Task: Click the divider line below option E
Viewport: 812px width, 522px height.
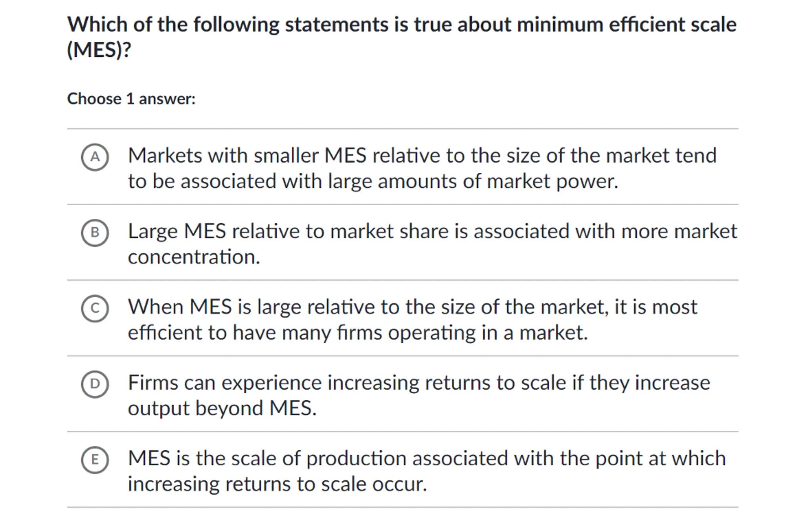Action: (402, 507)
